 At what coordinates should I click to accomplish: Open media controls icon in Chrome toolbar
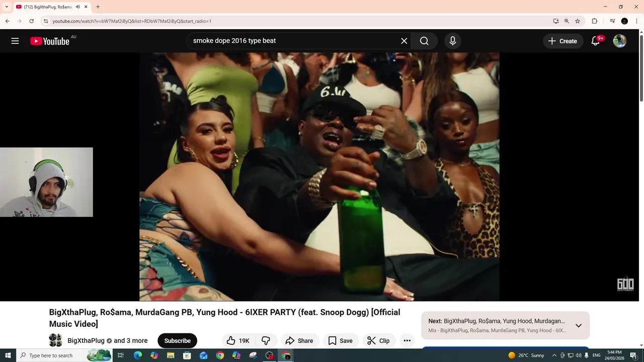click(612, 21)
